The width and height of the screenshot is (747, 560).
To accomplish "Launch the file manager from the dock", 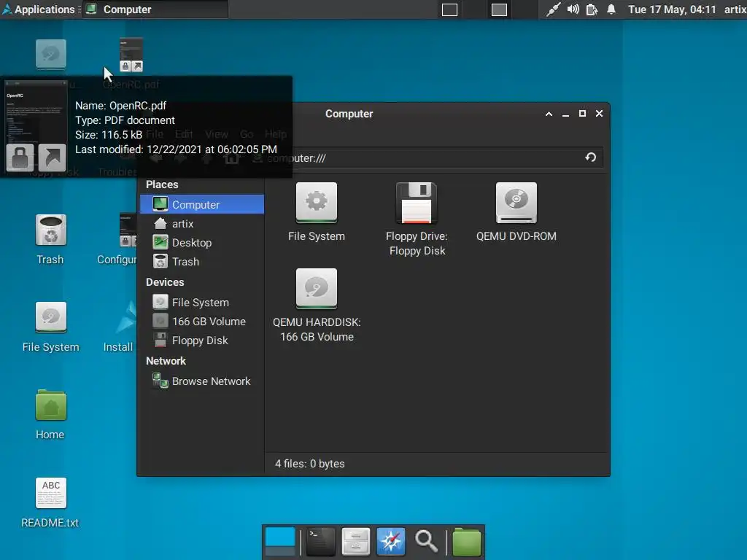I will 355,542.
